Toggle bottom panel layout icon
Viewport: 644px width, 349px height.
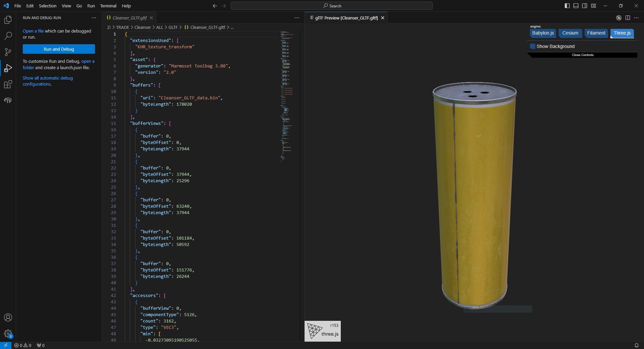(576, 6)
